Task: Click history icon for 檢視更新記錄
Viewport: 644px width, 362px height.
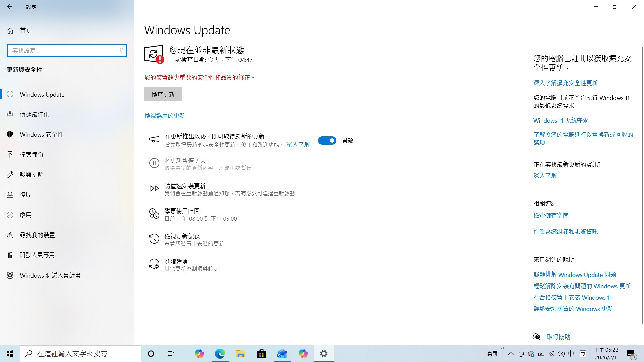Action: coord(154,239)
